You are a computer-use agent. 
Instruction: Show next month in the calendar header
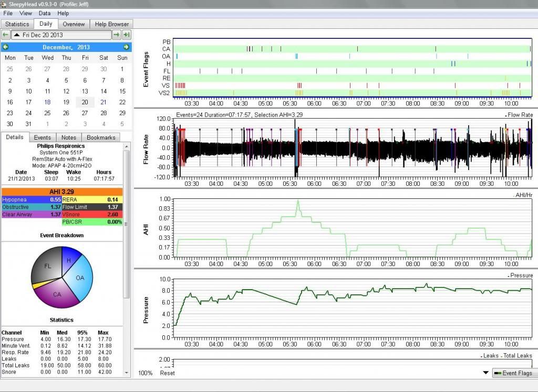[126, 47]
